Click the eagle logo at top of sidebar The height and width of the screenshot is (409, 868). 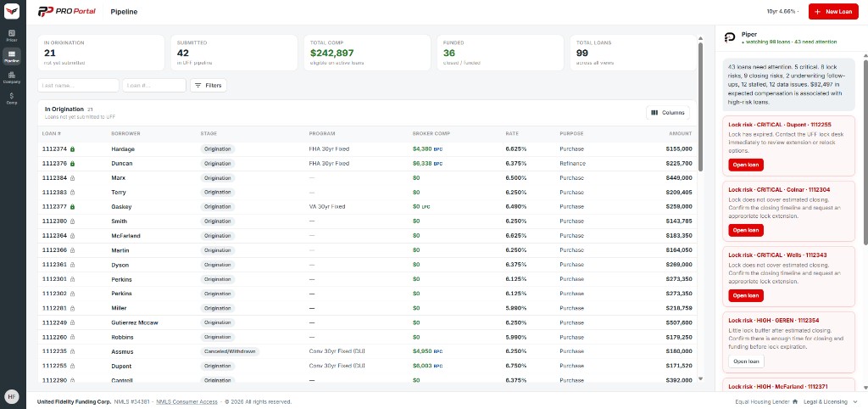12,11
